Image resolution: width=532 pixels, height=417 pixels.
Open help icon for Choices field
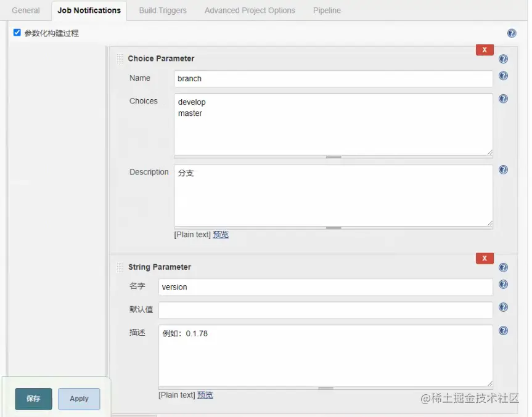coord(503,99)
